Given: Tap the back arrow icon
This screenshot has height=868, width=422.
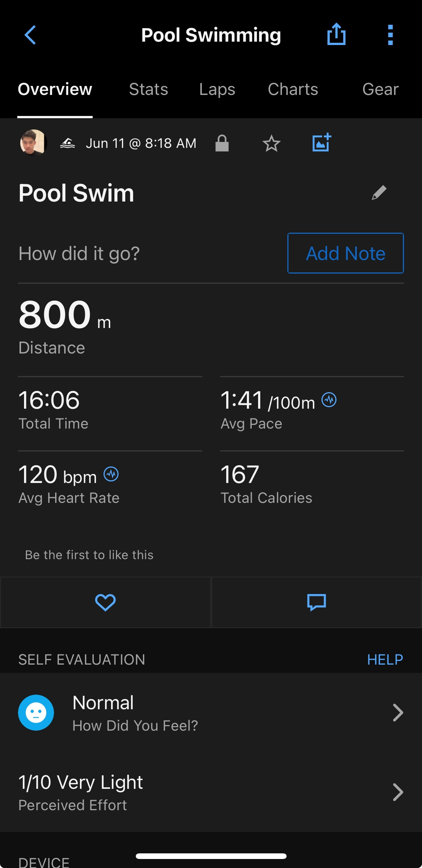Looking at the screenshot, I should [x=30, y=35].
